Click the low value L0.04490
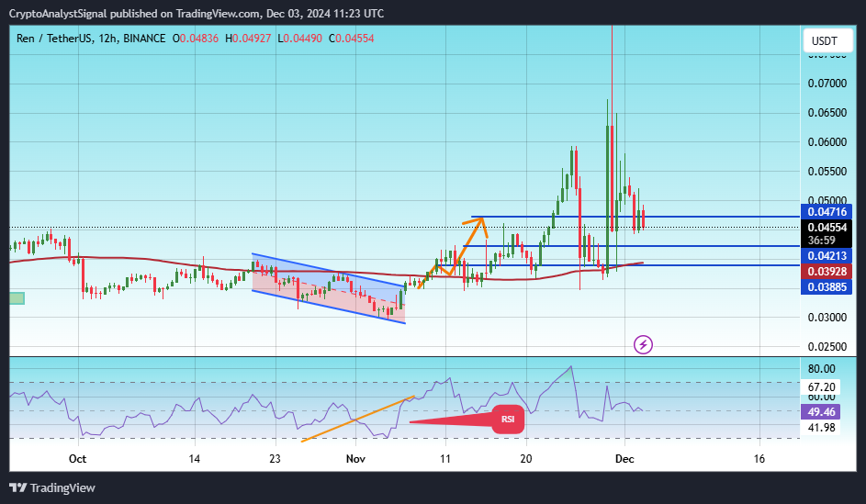This screenshot has height=504, width=866. pos(299,39)
